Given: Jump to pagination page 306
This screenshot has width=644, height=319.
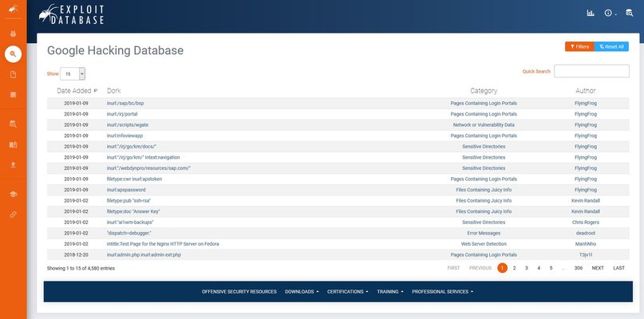Looking at the screenshot, I should pyautogui.click(x=579, y=268).
